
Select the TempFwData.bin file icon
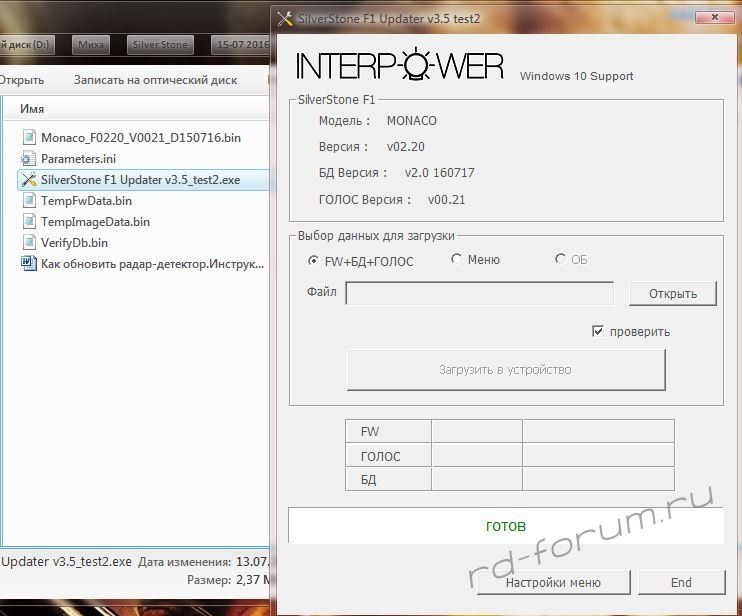28,201
